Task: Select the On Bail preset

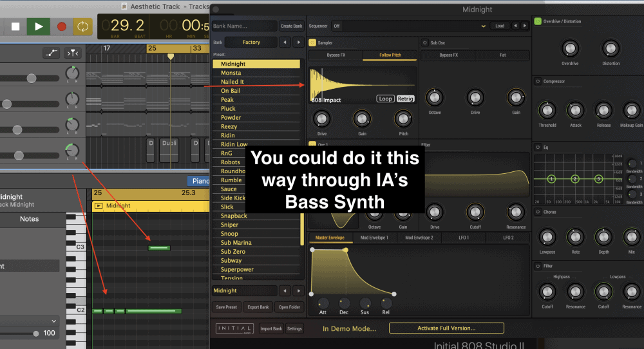Action: click(x=256, y=91)
